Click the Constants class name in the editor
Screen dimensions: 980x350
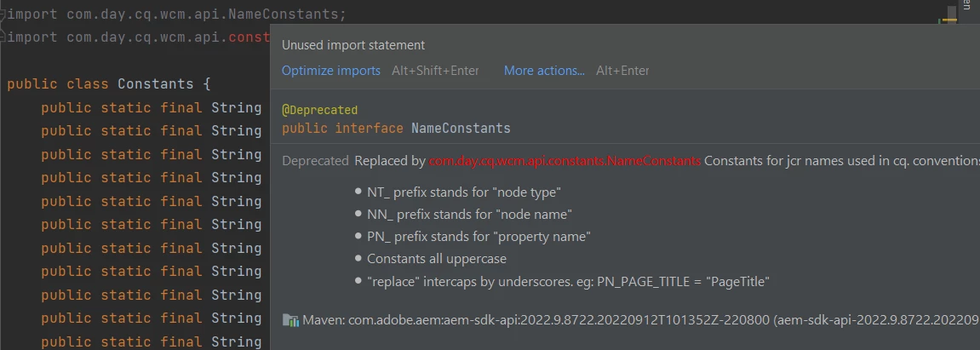(156, 84)
